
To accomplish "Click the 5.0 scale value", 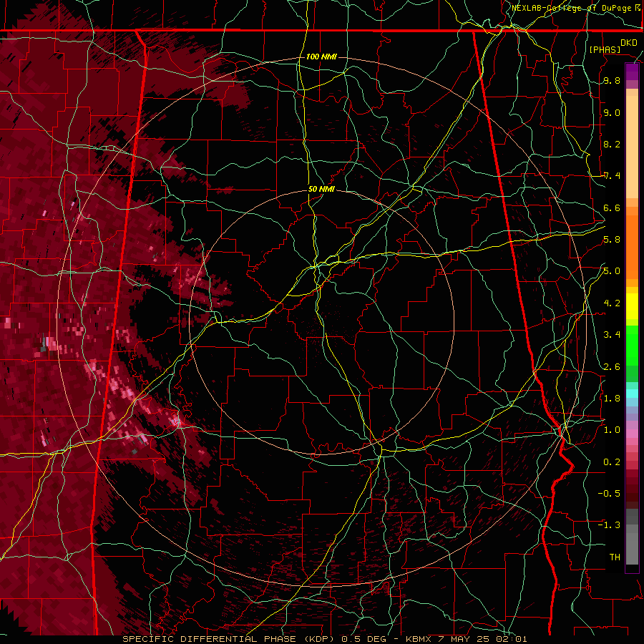I will click(612, 271).
